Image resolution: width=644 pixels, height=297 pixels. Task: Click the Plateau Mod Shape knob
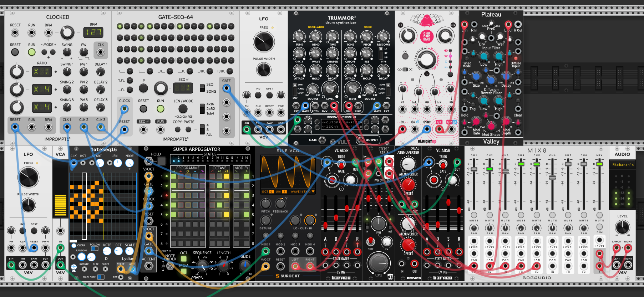click(491, 126)
